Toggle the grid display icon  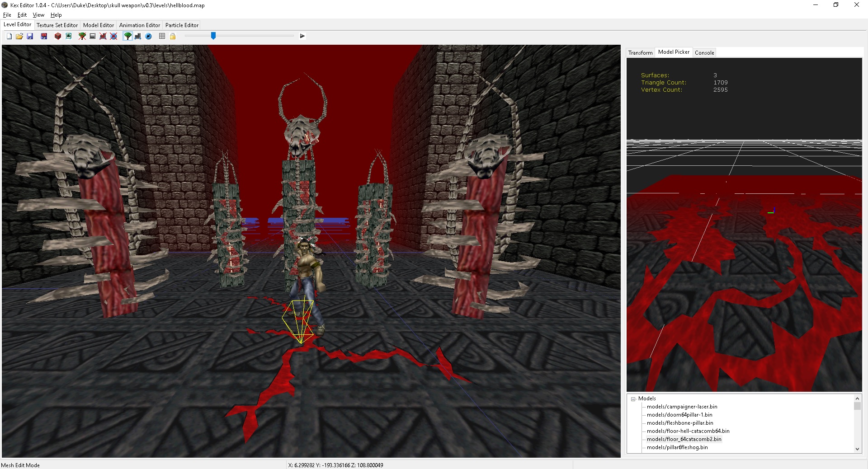pyautogui.click(x=162, y=36)
